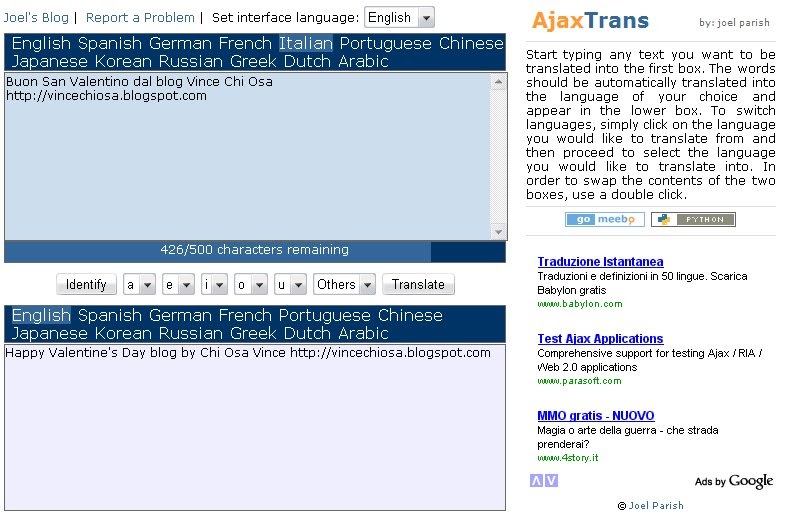Select Greek as source language
This screenshot has width=793, height=516.
(x=253, y=62)
